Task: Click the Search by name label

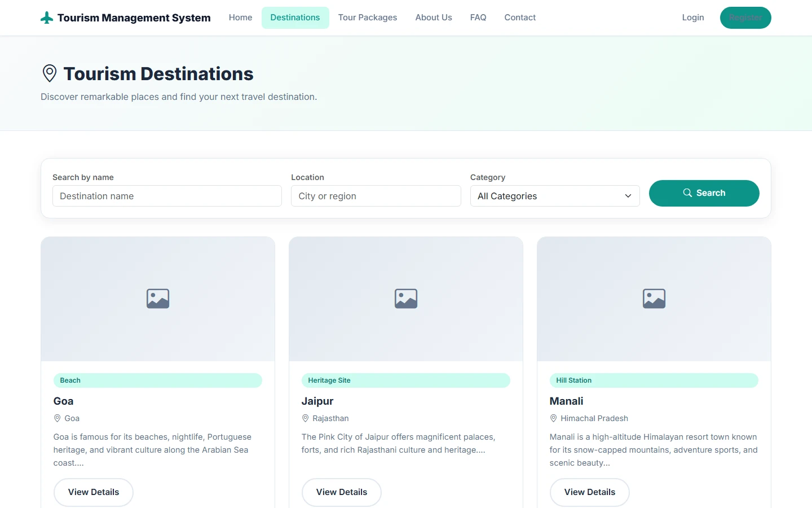Action: click(x=83, y=177)
